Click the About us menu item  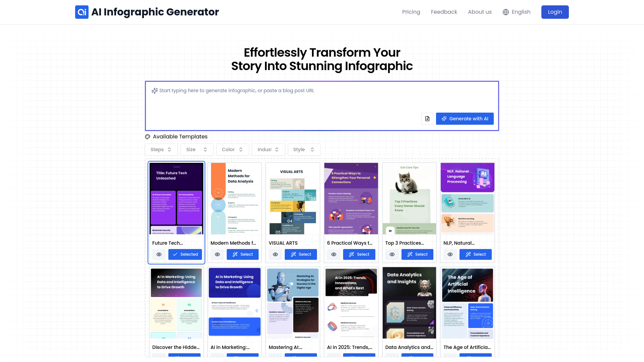click(479, 12)
